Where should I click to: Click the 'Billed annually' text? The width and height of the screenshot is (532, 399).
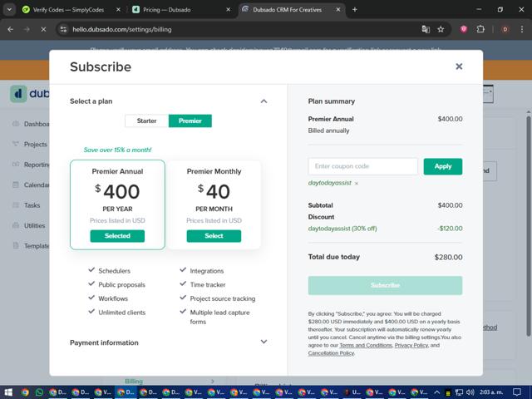click(x=328, y=131)
